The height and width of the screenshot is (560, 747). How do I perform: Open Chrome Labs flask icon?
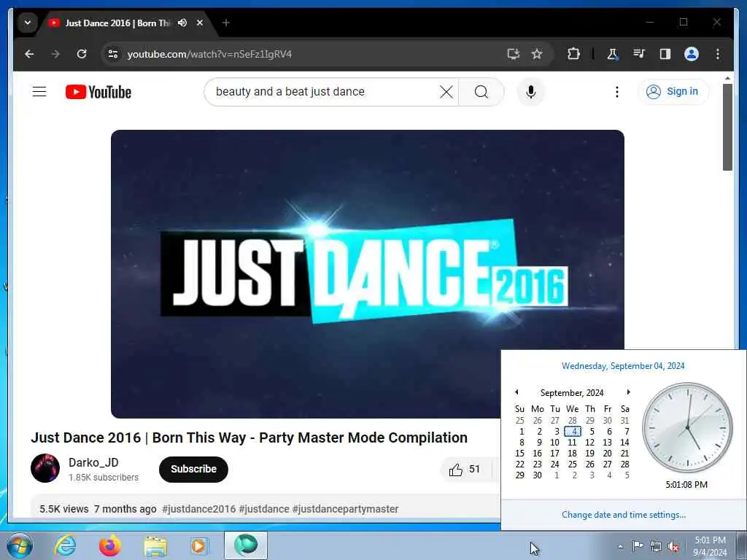[612, 54]
